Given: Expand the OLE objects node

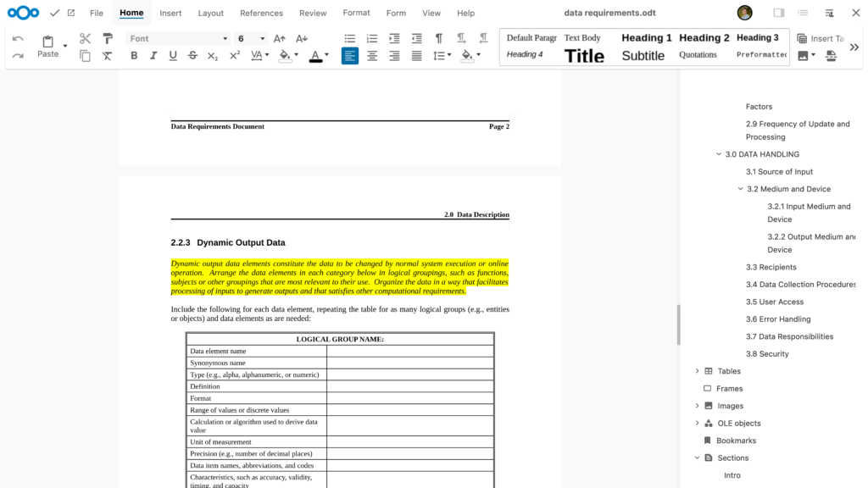Looking at the screenshot, I should click(697, 424).
